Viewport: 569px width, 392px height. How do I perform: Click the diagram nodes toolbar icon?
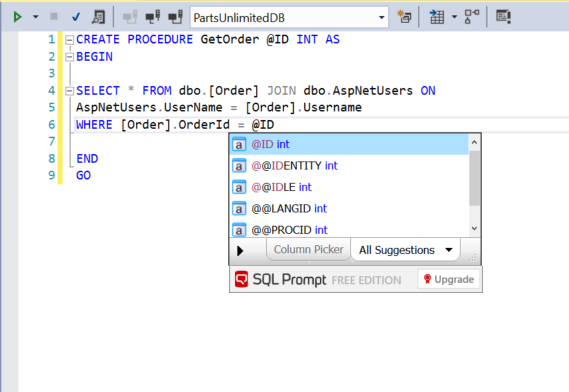click(x=472, y=17)
